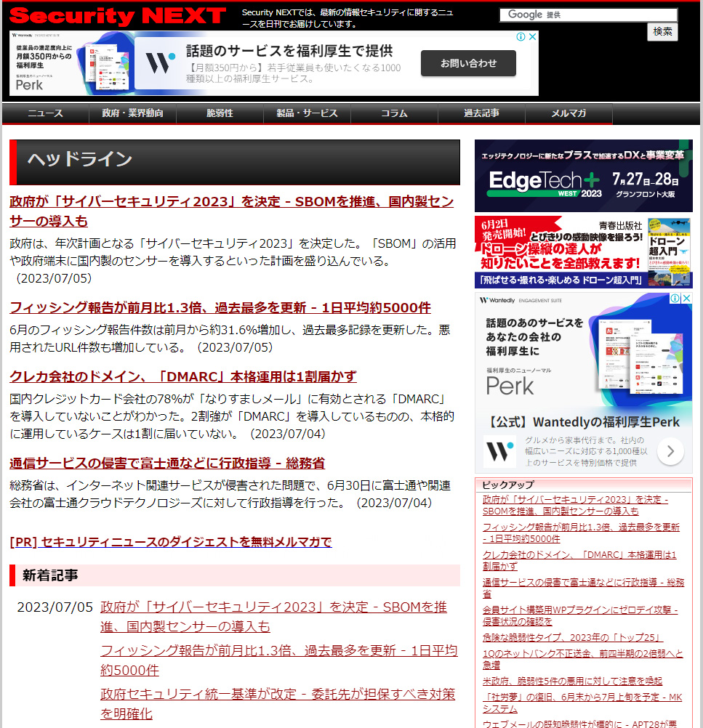Open the ニュース menu item
Image resolution: width=703 pixels, height=728 pixels.
46,113
